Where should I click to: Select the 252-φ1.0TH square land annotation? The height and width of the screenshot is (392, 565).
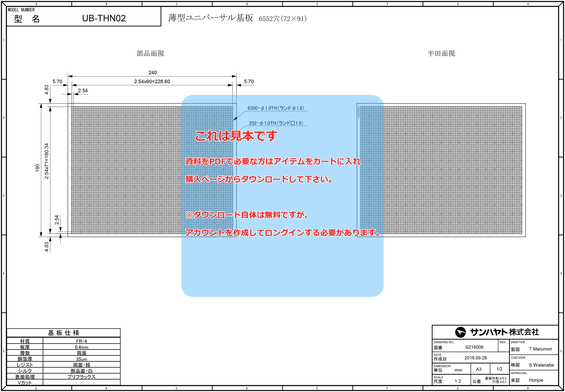pos(276,123)
